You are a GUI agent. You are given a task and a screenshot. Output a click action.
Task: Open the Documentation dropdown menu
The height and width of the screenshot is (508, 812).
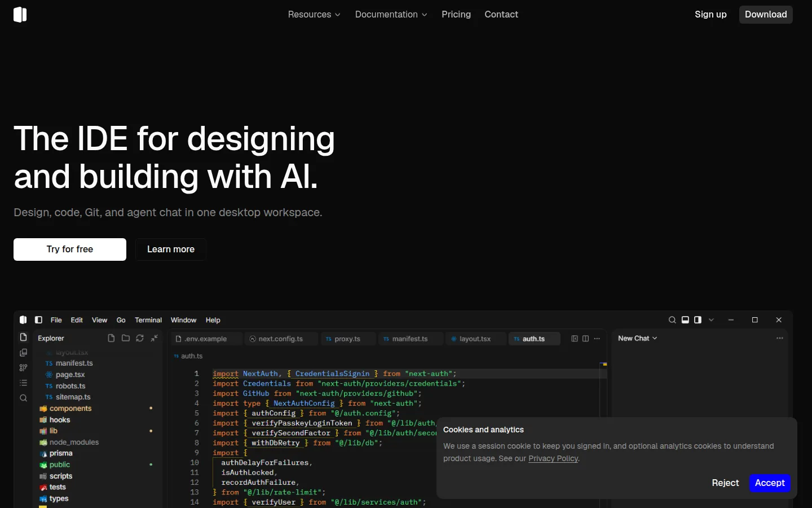click(391, 15)
